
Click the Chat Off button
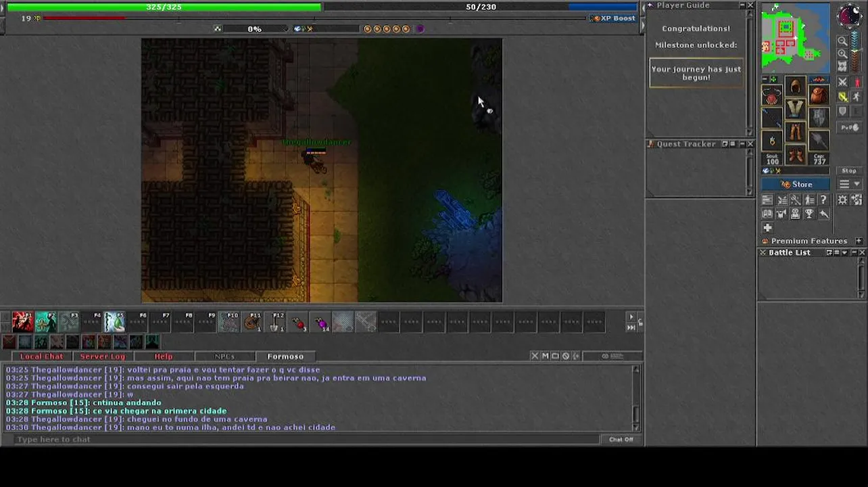click(x=621, y=440)
